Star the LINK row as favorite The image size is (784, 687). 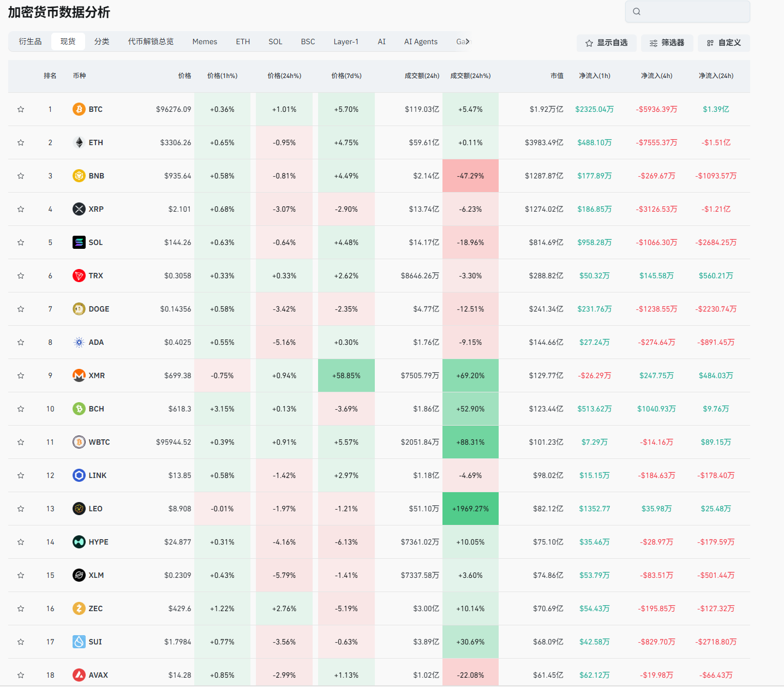coord(21,475)
